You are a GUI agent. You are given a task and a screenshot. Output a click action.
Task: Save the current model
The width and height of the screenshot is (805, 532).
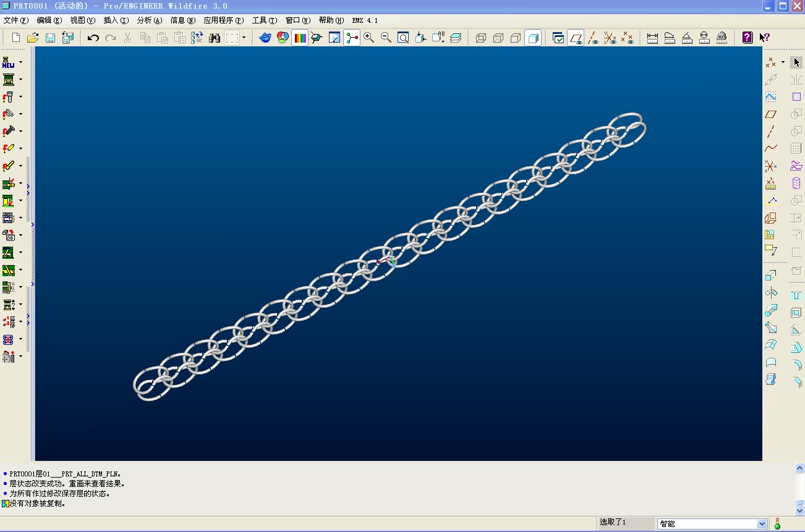[51, 38]
